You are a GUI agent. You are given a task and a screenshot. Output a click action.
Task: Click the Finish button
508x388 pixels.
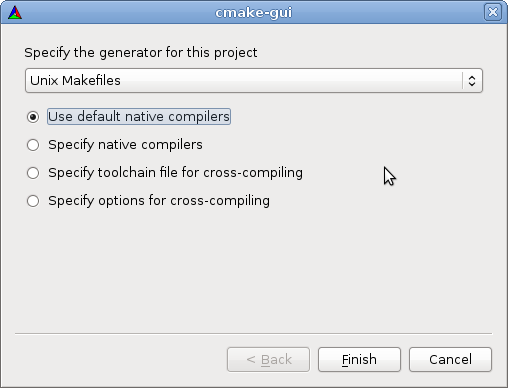point(359,359)
